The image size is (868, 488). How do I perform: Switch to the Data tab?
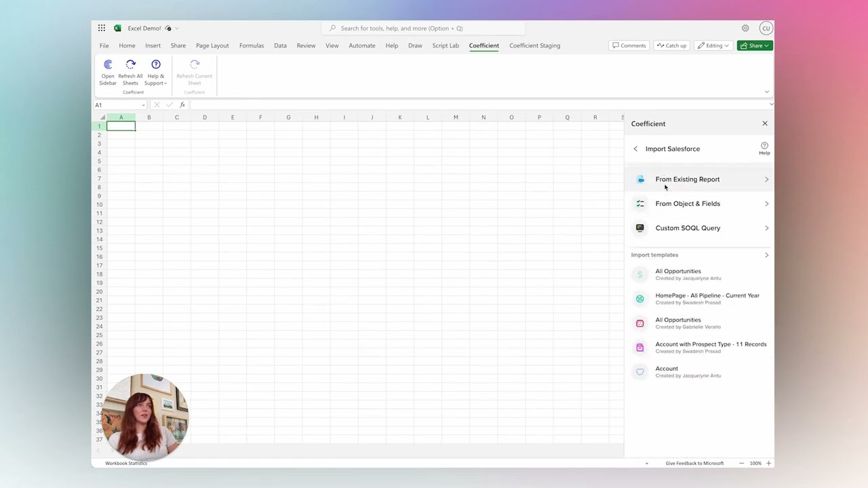click(x=280, y=45)
